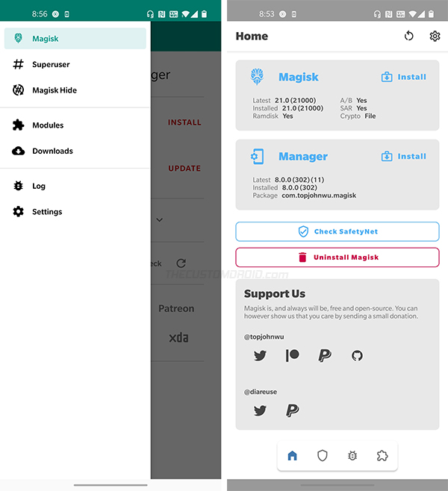448x491 pixels.
Task: Tap the Check SafetyNet button
Action: click(x=337, y=232)
